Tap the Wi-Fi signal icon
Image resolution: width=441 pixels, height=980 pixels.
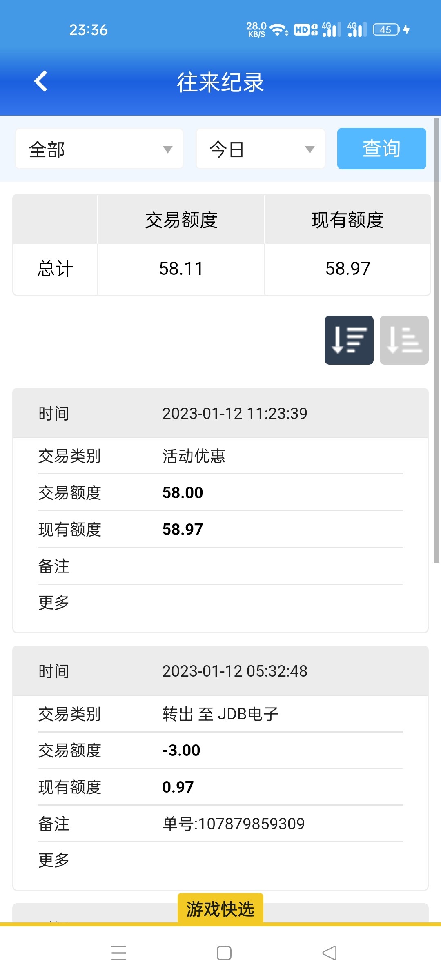(x=278, y=30)
